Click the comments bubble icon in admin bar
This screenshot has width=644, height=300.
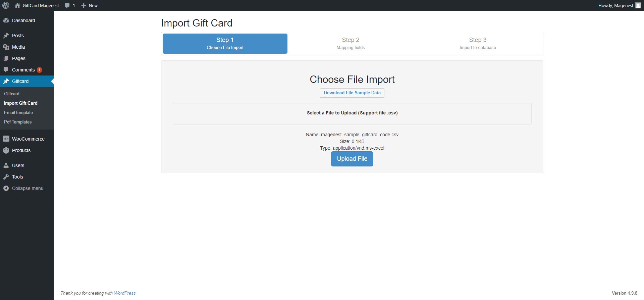click(x=67, y=5)
